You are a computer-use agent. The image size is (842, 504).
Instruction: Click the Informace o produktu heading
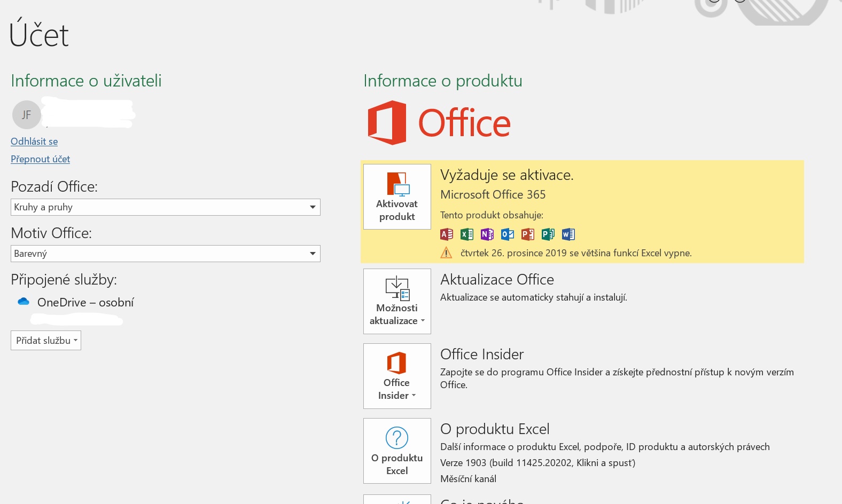(443, 81)
